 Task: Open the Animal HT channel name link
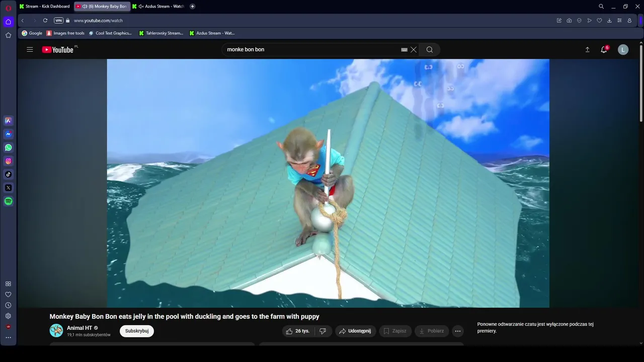coord(79,328)
